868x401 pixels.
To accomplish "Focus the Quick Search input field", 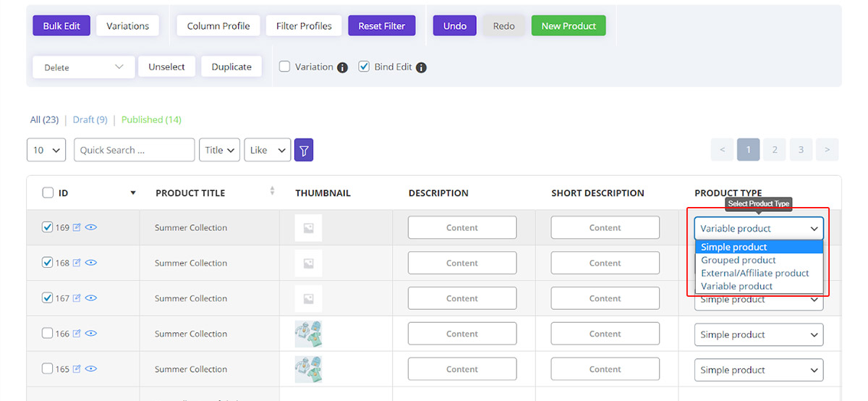I will [x=135, y=150].
